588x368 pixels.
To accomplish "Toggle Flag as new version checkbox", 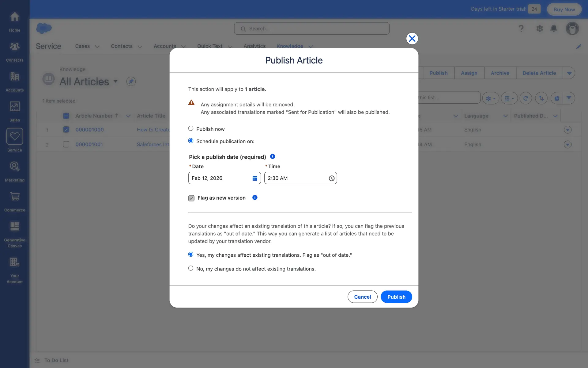I will pos(191,198).
